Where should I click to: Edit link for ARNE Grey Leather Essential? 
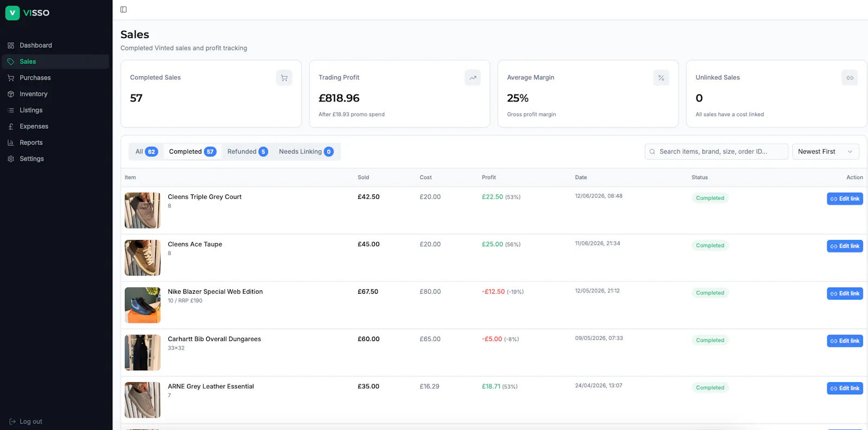845,388
